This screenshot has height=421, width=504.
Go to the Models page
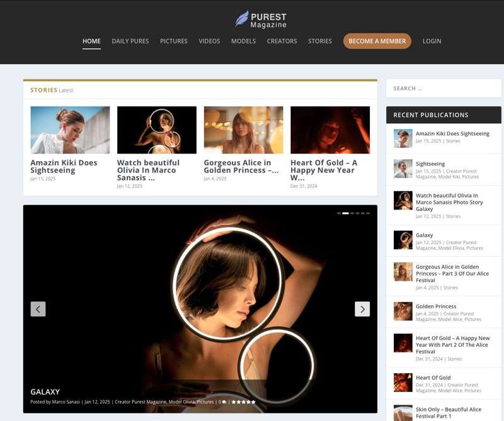[244, 41]
